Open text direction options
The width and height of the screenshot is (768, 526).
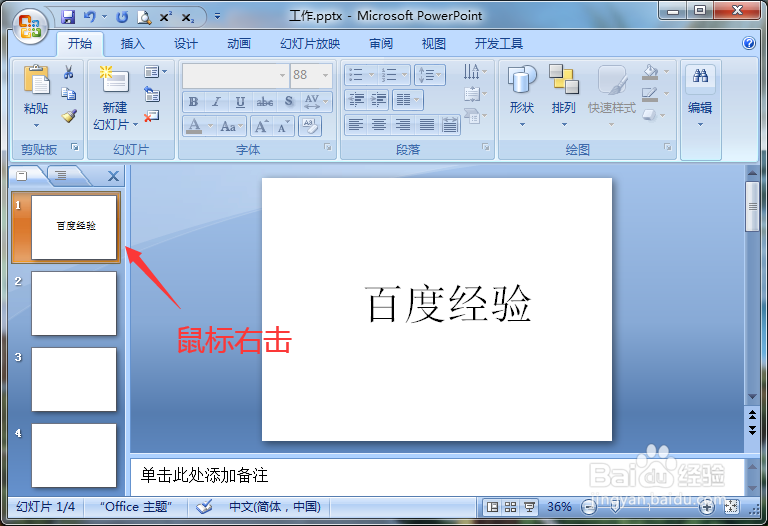pyautogui.click(x=475, y=72)
